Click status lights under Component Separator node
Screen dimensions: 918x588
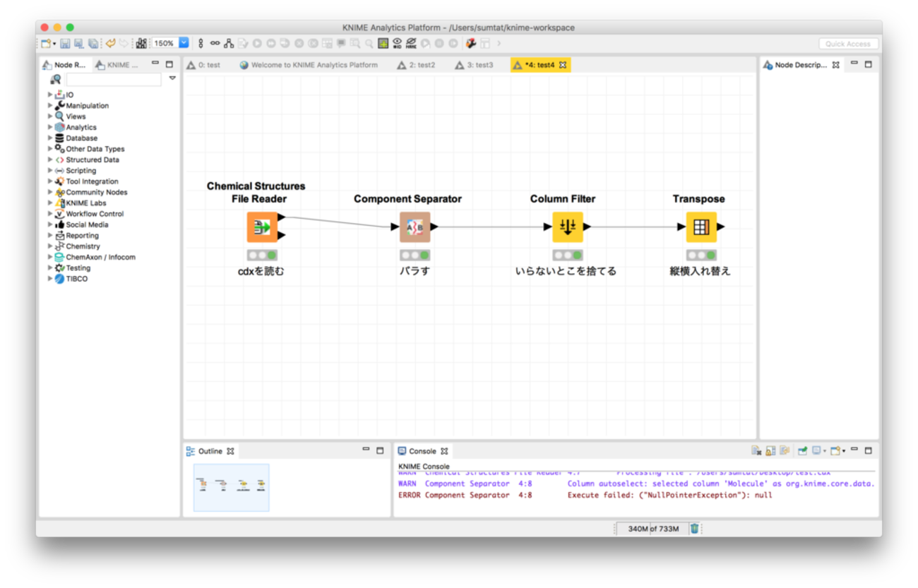click(x=415, y=256)
